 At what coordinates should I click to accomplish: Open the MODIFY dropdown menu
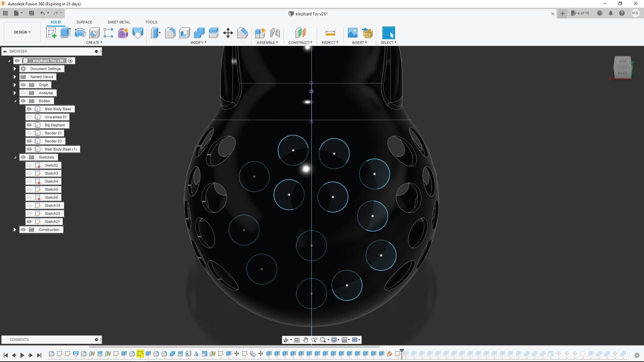198,42
